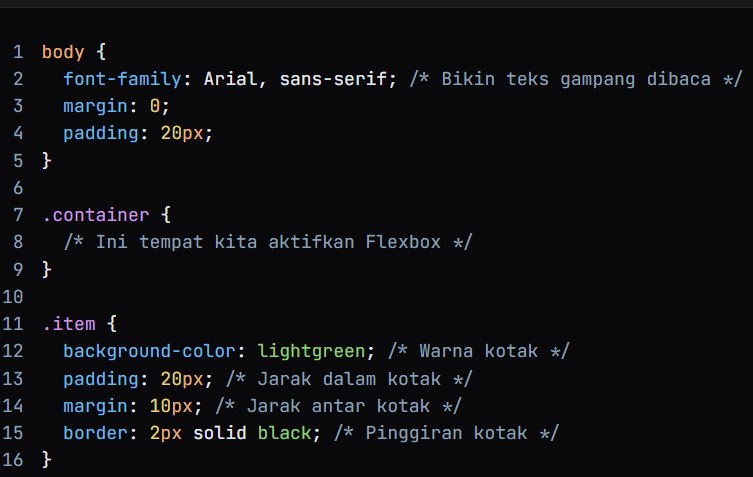This screenshot has width=753, height=477.
Task: Click the body selector
Action: coord(63,52)
